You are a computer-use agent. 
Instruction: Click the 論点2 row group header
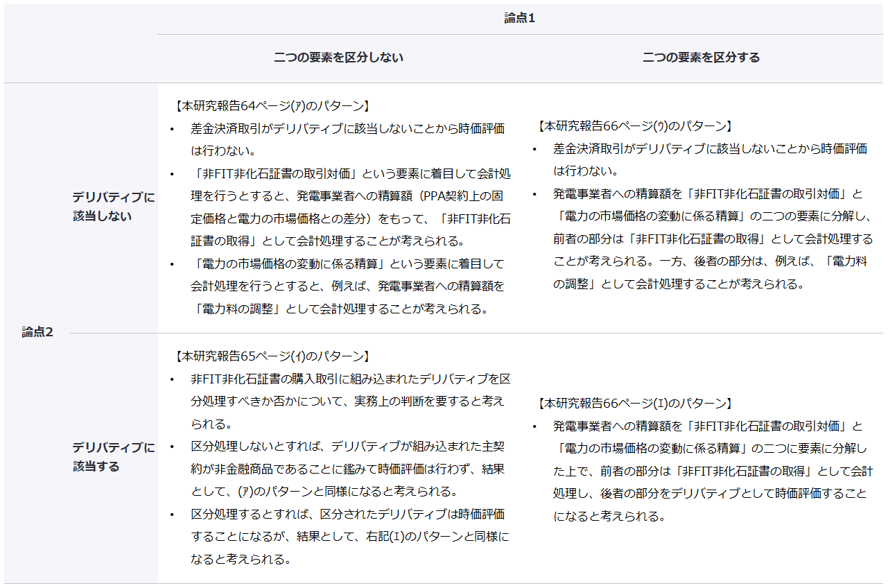point(37,332)
